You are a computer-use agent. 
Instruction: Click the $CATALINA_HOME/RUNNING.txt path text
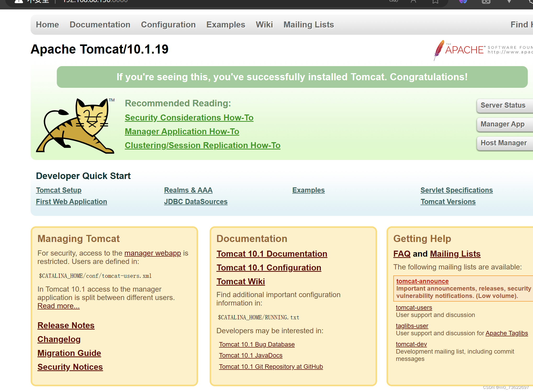click(x=259, y=318)
